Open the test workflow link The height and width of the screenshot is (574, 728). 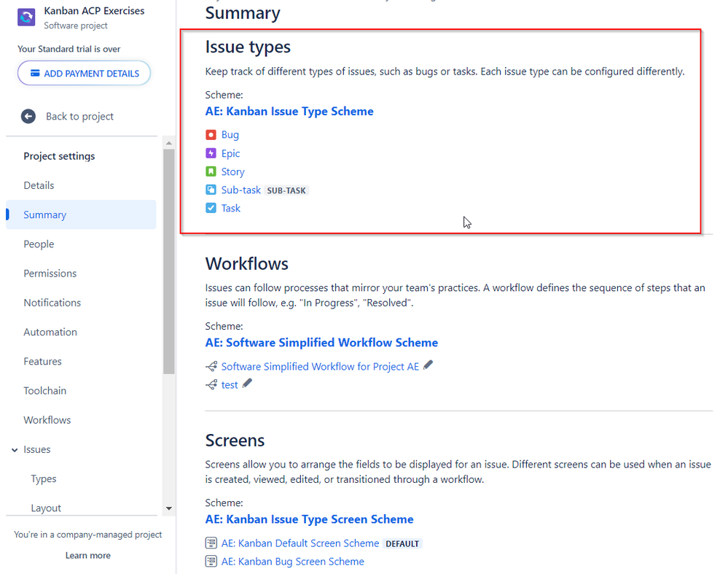click(x=230, y=385)
